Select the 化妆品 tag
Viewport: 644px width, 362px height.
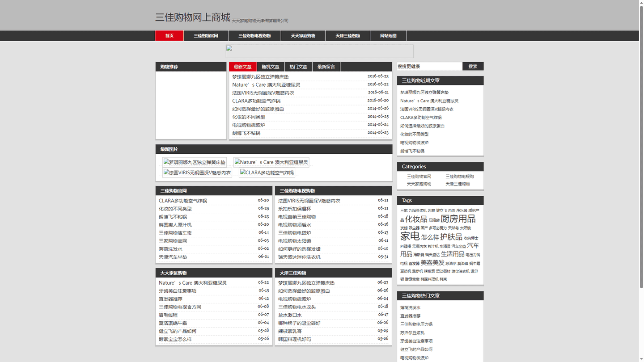pos(416,219)
